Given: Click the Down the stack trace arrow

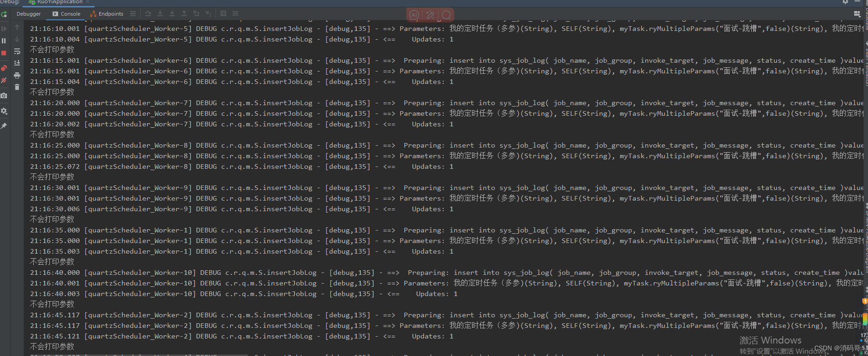Looking at the screenshot, I should coord(17,39).
